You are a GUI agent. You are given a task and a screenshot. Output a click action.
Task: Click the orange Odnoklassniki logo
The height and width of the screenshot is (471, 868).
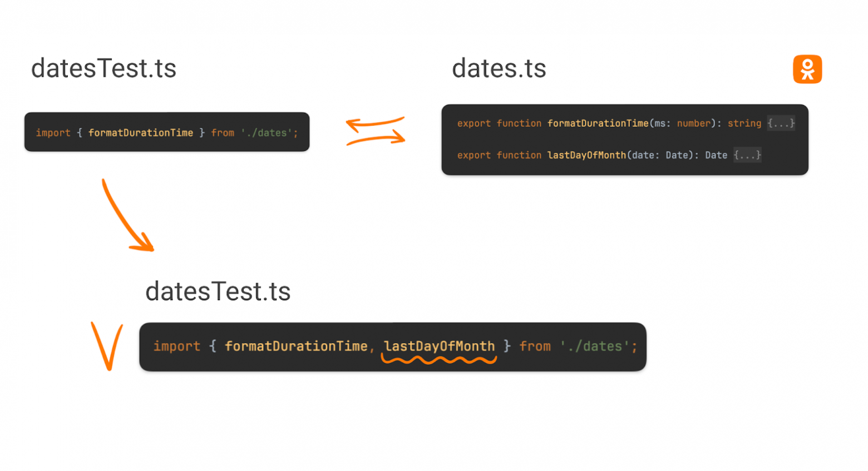[807, 70]
